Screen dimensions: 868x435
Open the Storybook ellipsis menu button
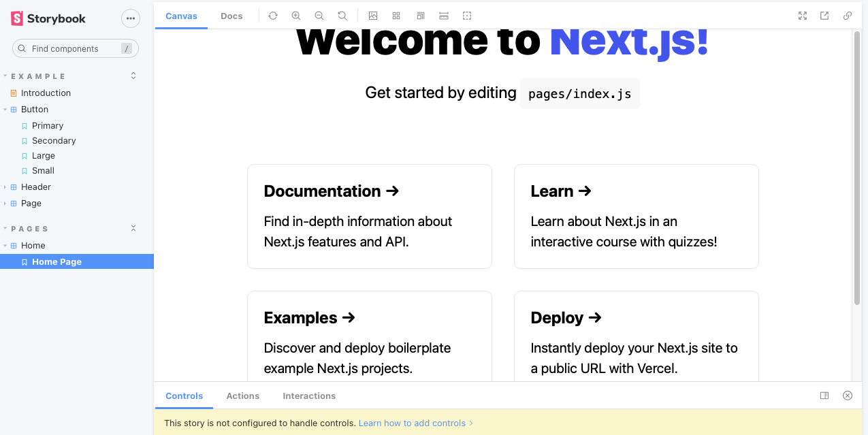point(131,18)
